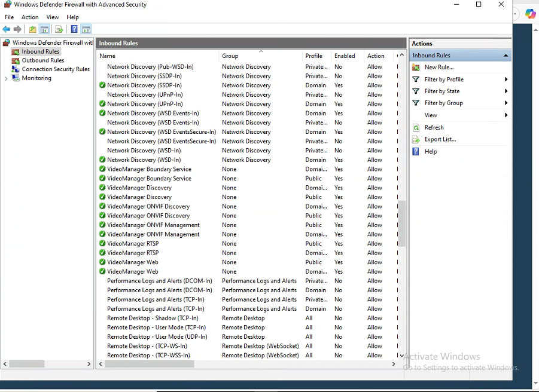This screenshot has height=392, width=539.
Task: Click the console tree horizontal scrollbar thumb
Action: point(26,364)
